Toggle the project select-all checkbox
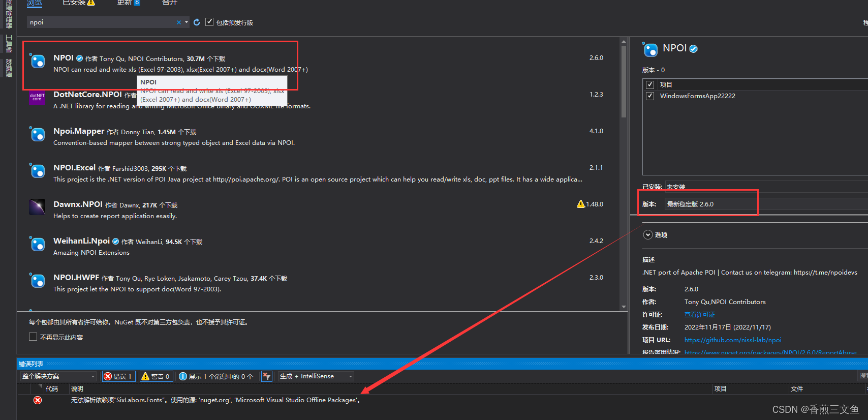 (x=649, y=84)
